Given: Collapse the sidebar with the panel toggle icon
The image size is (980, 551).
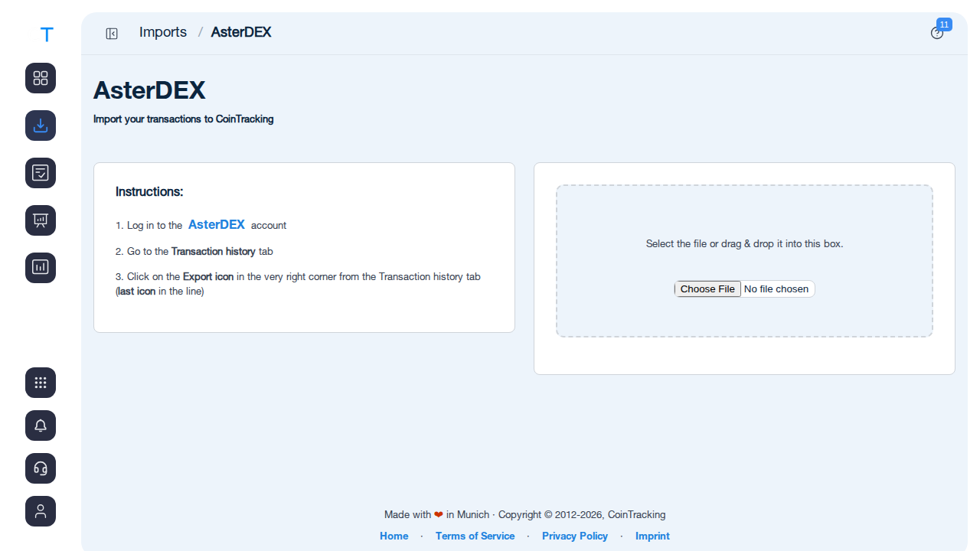Looking at the screenshot, I should coord(112,33).
